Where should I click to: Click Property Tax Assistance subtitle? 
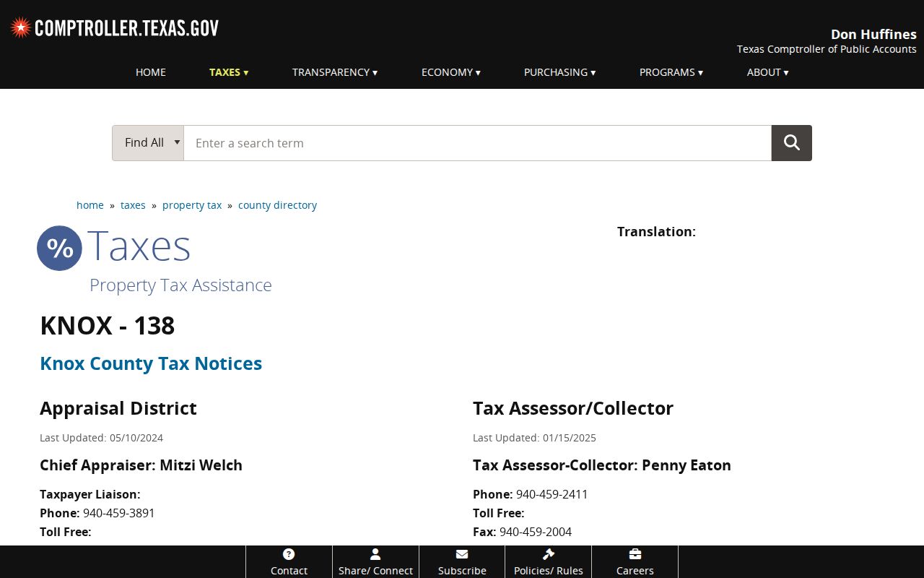coord(180,285)
